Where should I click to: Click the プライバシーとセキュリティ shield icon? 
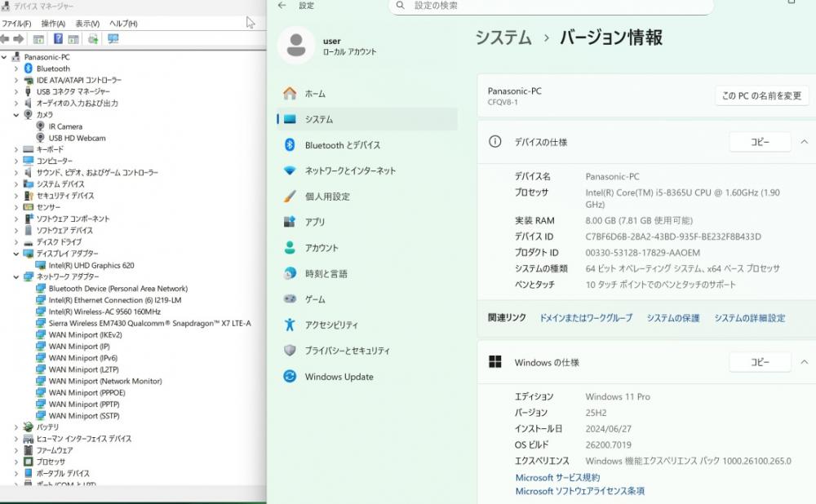point(290,350)
